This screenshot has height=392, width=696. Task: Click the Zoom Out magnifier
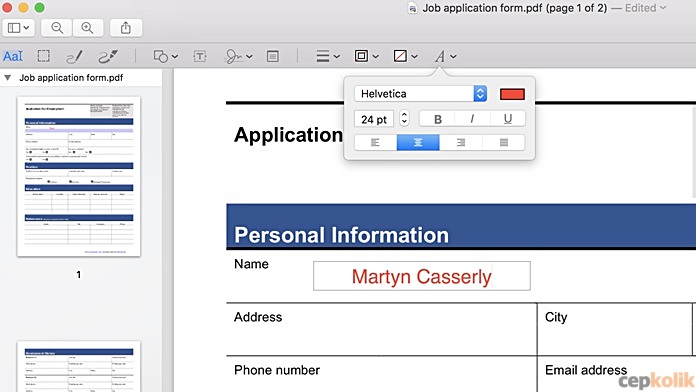tap(57, 28)
